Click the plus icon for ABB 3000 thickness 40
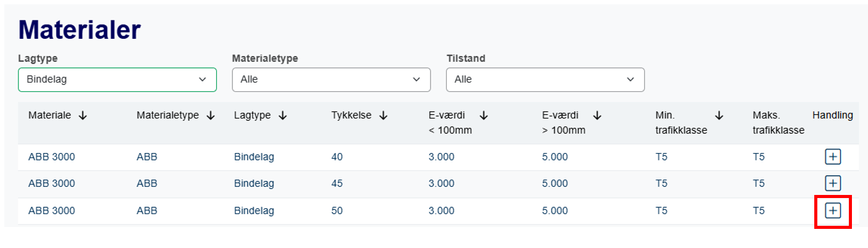 click(833, 157)
